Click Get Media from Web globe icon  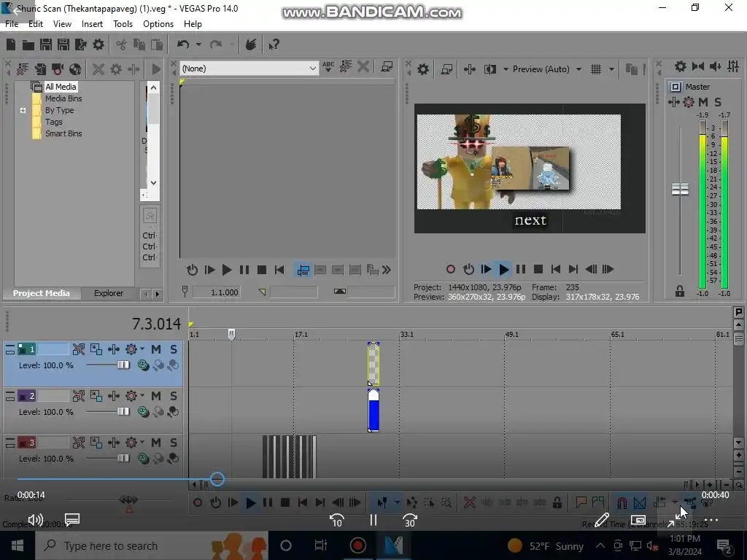(x=75, y=69)
